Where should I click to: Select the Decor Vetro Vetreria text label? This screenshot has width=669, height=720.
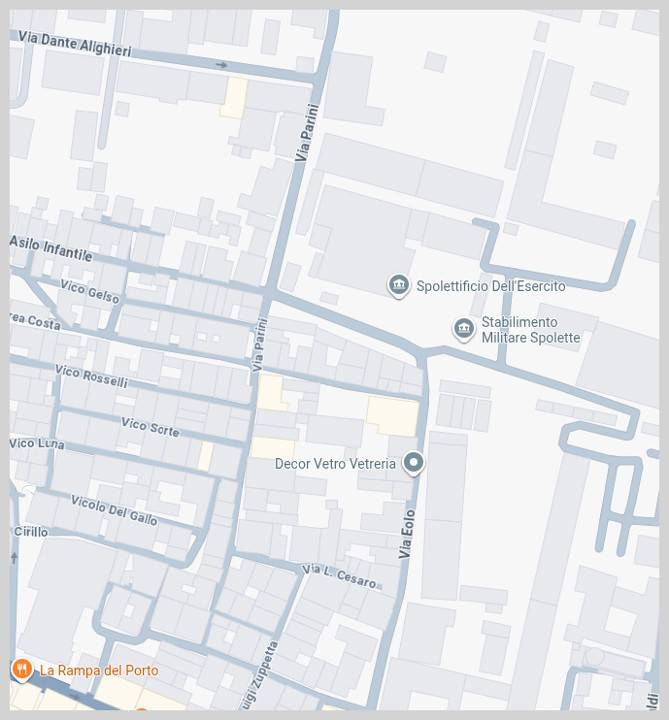[x=335, y=464]
